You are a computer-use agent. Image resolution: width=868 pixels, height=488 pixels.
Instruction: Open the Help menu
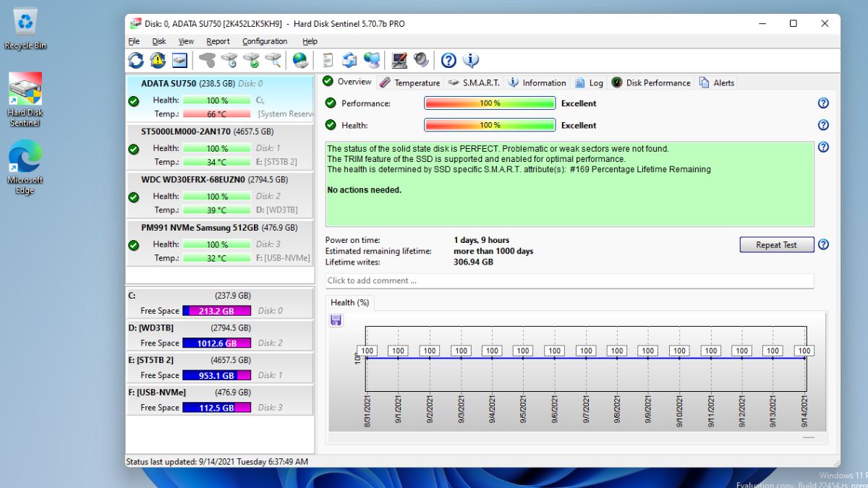pos(310,41)
